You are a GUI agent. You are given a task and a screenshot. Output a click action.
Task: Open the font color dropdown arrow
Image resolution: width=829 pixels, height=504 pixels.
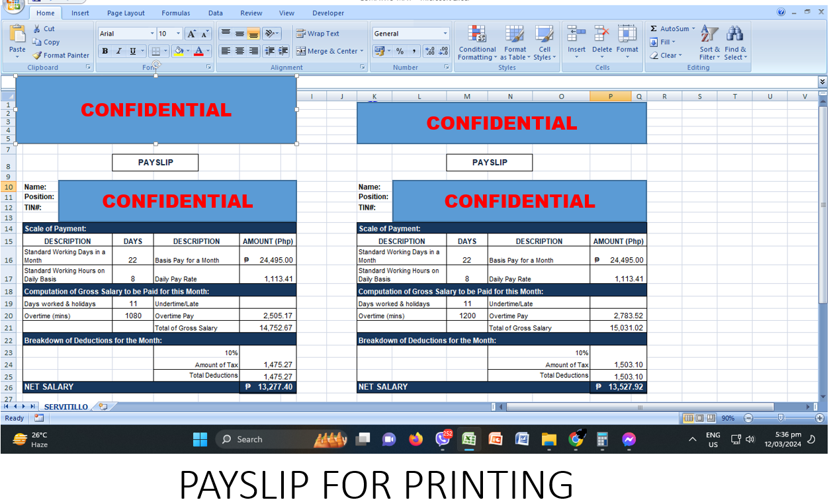[x=208, y=51]
